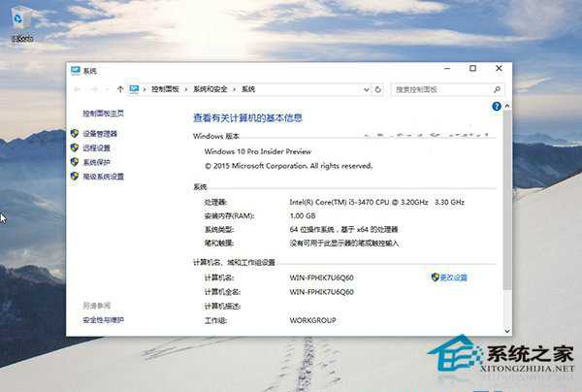This screenshot has height=392, width=582.
Task: Minimize the System window
Action: tap(447, 68)
